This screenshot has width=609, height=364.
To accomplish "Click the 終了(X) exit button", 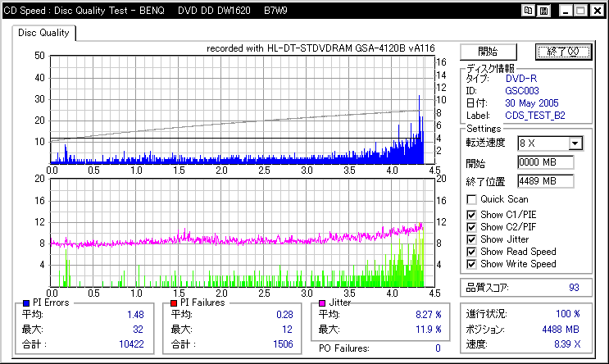I will 563,52.
